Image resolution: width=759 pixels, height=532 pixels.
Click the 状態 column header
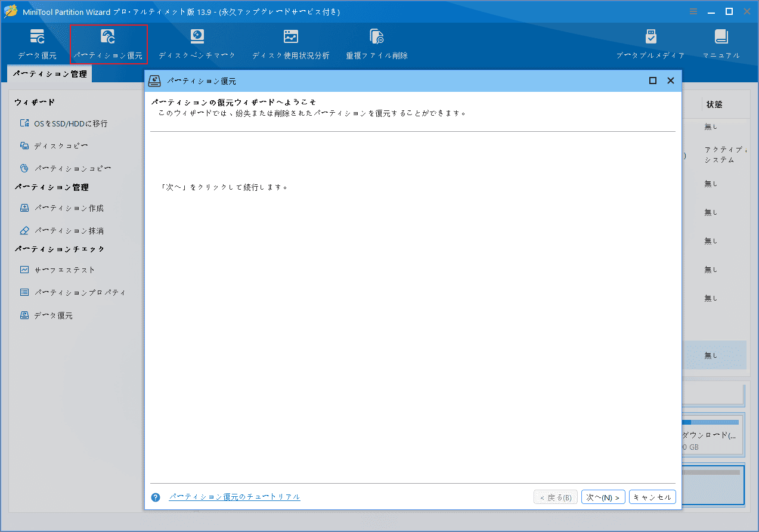click(714, 104)
